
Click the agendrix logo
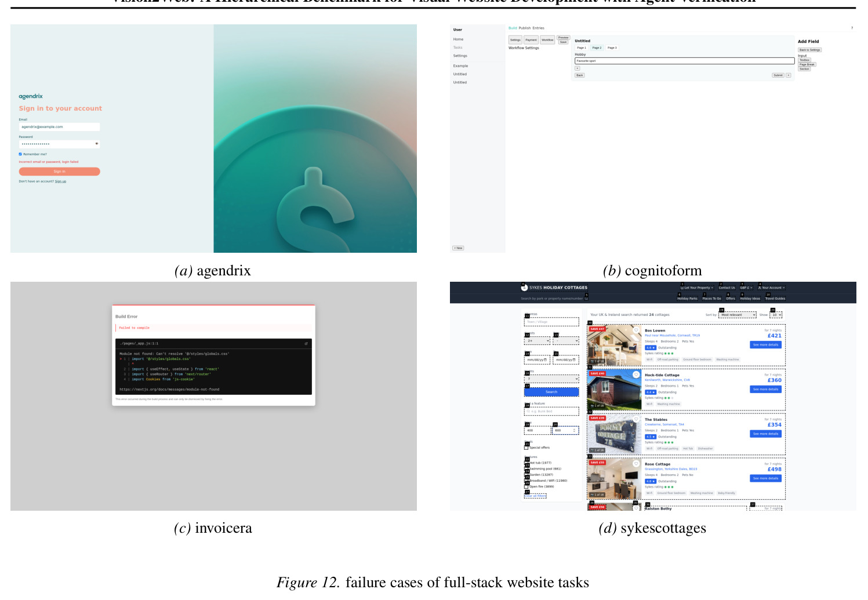pyautogui.click(x=31, y=96)
